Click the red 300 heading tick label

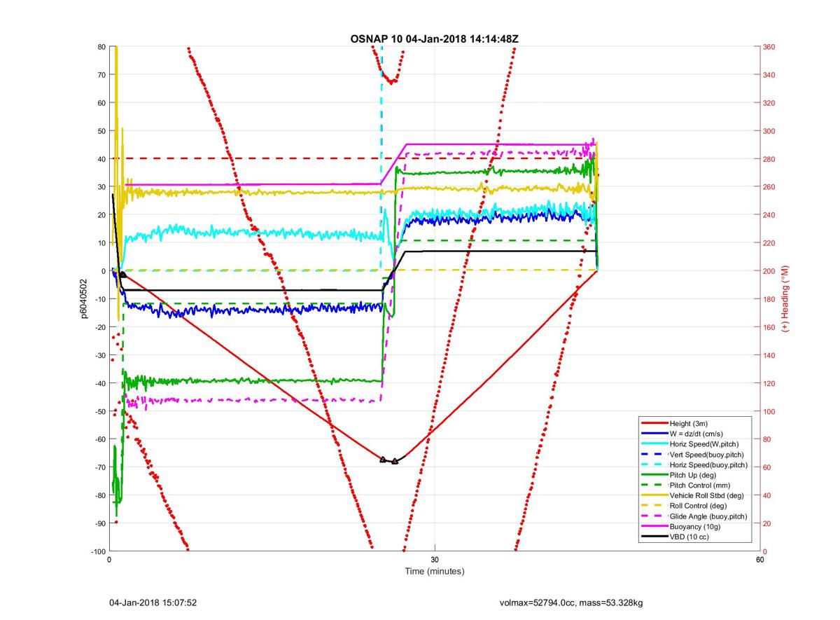(769, 131)
